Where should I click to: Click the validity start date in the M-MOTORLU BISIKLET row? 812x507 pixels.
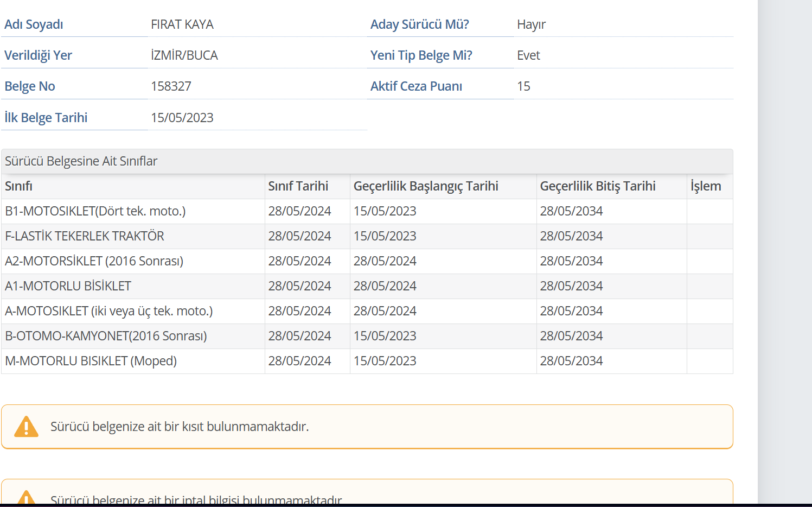click(385, 361)
